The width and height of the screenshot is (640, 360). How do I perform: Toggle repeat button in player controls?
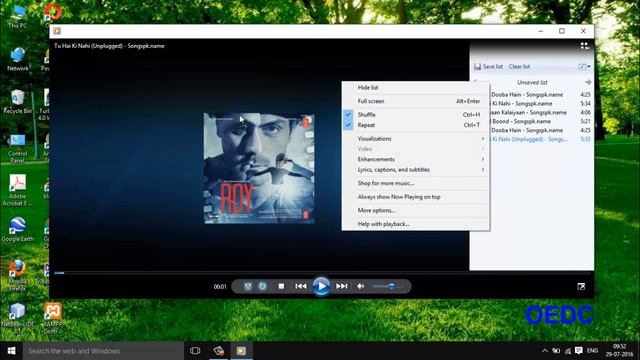tap(262, 286)
